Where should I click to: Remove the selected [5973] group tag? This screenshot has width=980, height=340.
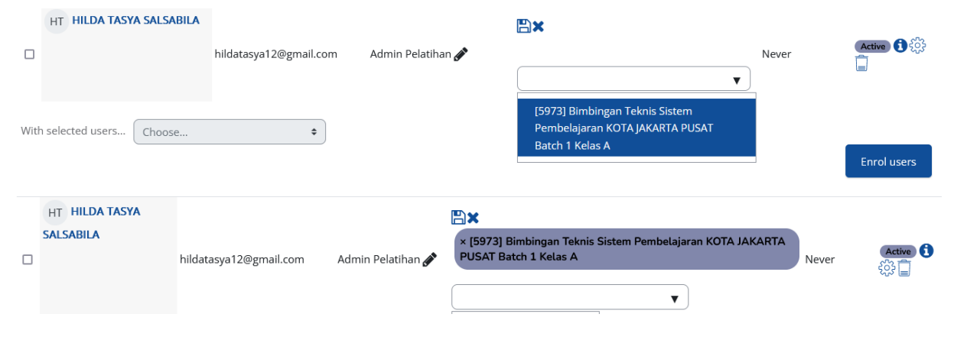(x=463, y=241)
